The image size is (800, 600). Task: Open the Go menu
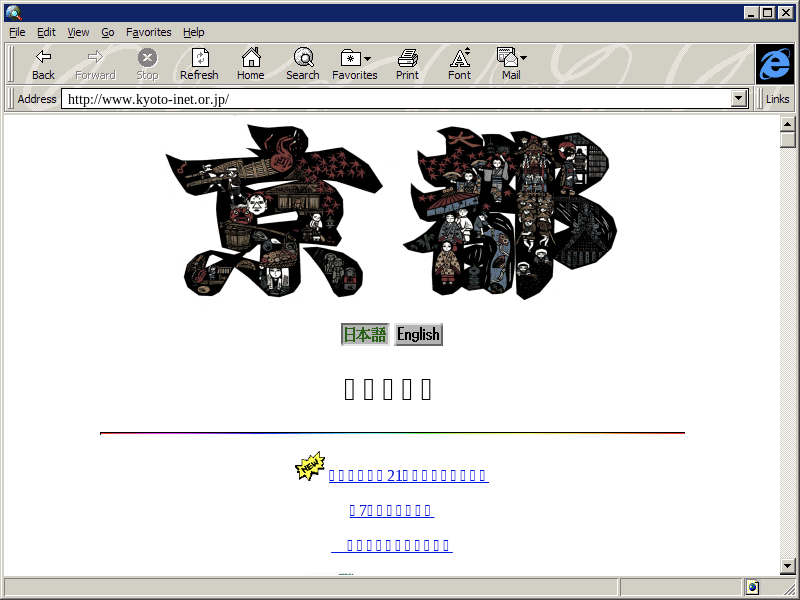(107, 32)
